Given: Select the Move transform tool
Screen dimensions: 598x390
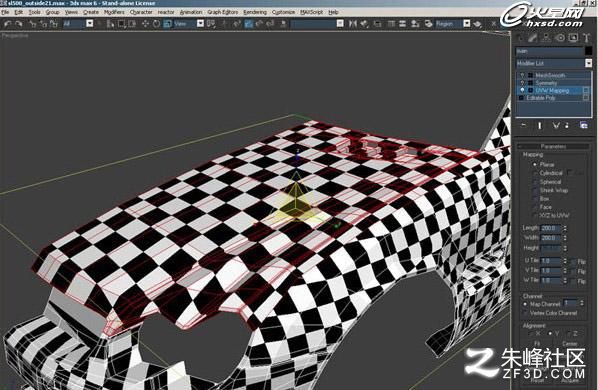Looking at the screenshot, I should point(145,24).
